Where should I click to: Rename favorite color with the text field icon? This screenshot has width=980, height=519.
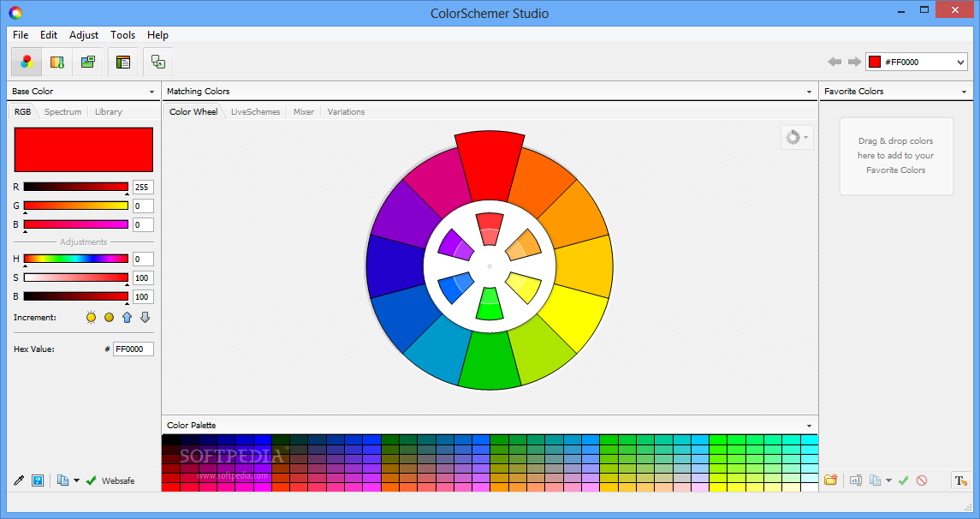[x=856, y=480]
